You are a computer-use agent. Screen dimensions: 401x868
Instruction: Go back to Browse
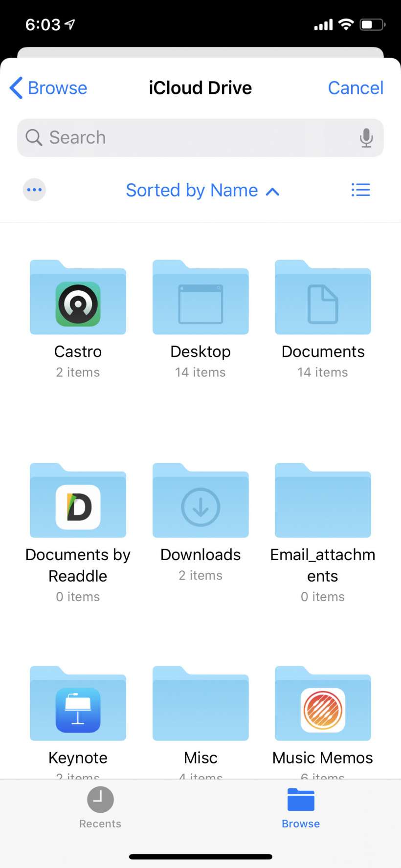pyautogui.click(x=48, y=88)
